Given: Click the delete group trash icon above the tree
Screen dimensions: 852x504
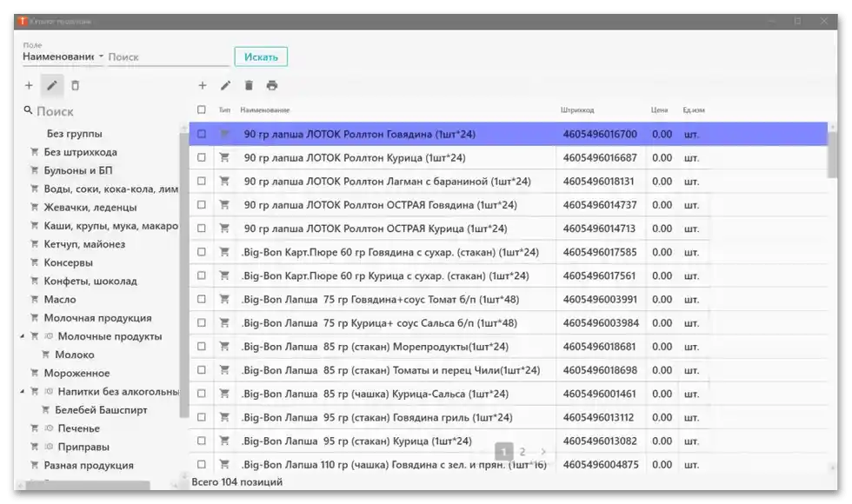Looking at the screenshot, I should [x=75, y=85].
